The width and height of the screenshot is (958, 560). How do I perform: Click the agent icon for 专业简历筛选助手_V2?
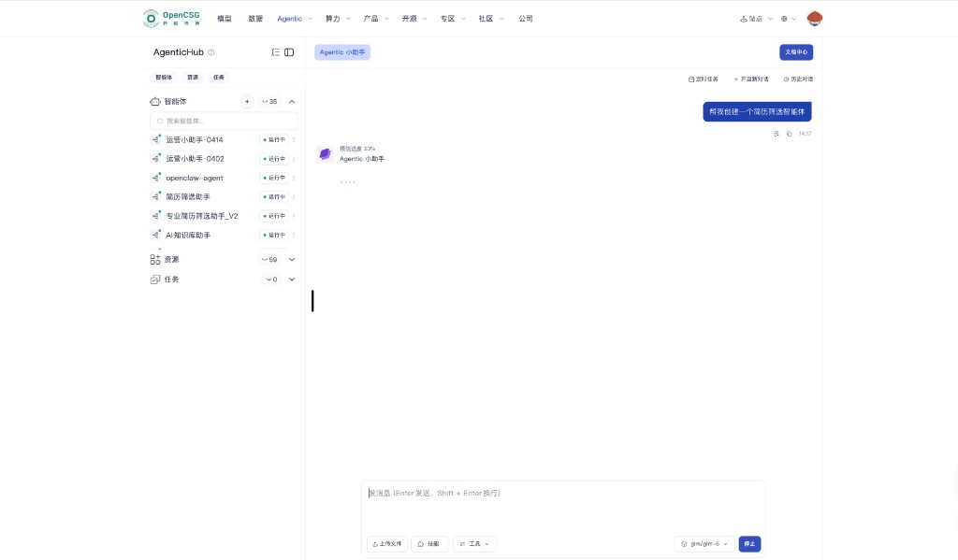coord(156,216)
